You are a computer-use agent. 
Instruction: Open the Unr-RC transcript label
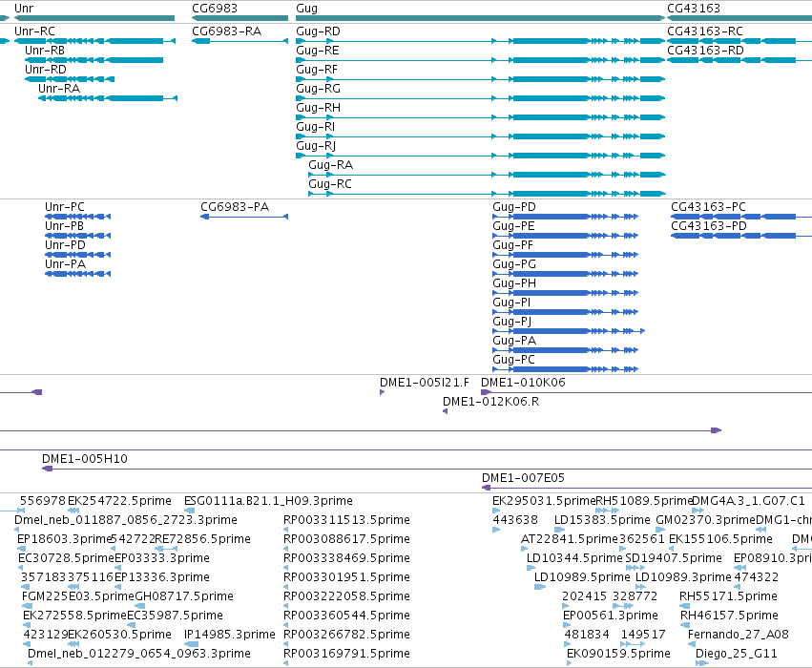coord(34,31)
